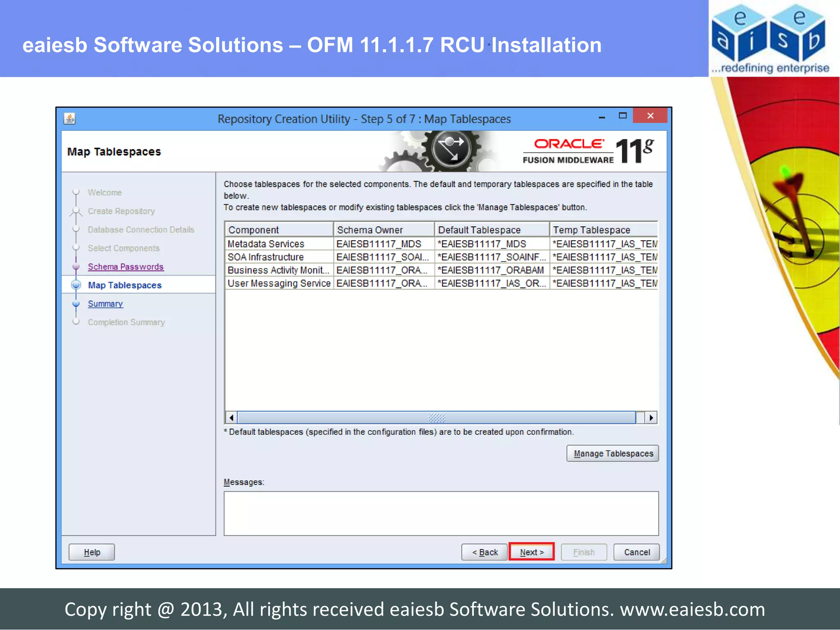Screen dimensions: 840x630
Task: Open default tablespace *EAIESB11117_SOAINF... cell
Action: pos(492,257)
